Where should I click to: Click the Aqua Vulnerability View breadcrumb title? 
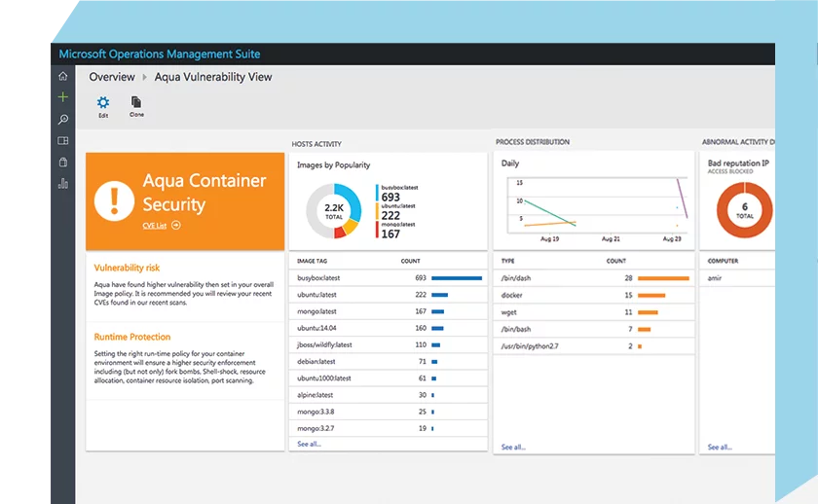[x=213, y=77]
